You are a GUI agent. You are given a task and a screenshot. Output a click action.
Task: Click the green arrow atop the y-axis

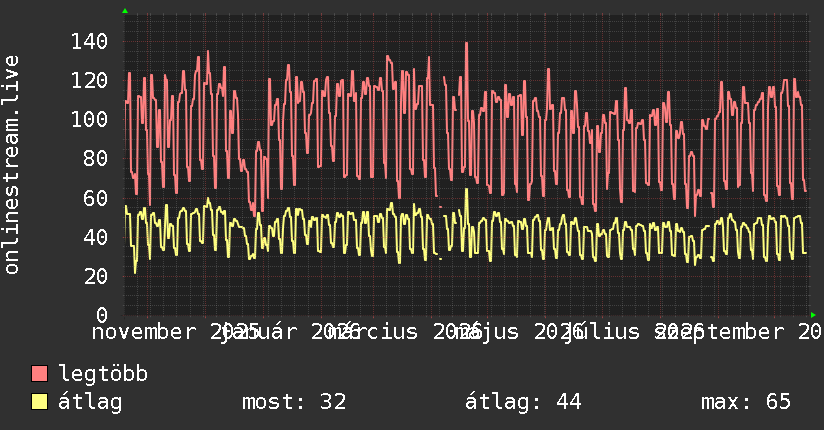(125, 11)
